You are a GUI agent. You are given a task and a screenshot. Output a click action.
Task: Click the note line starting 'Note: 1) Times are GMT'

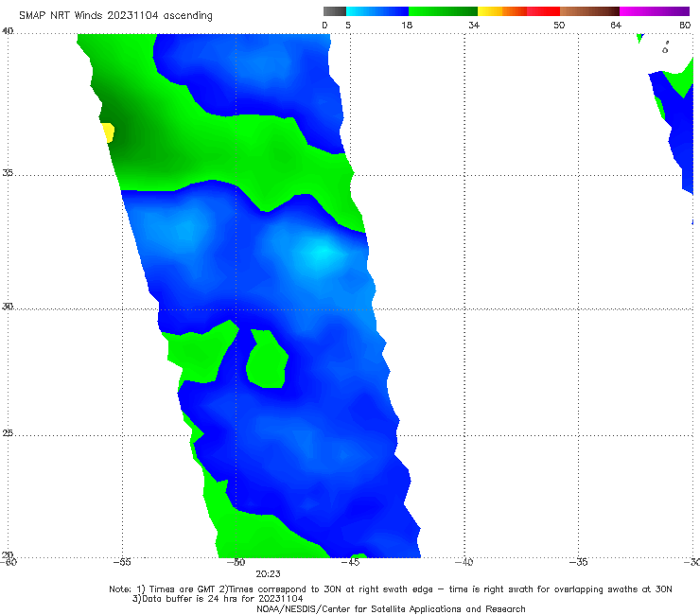[x=391, y=589]
